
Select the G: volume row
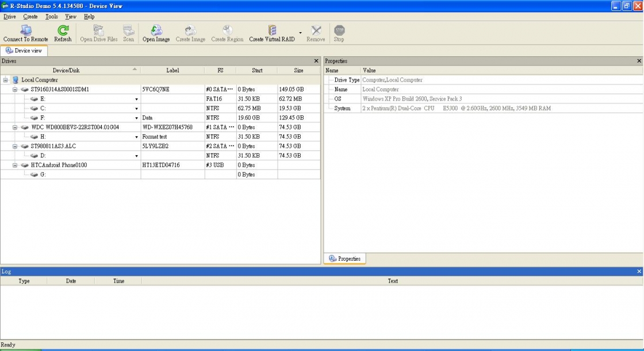[160, 175]
